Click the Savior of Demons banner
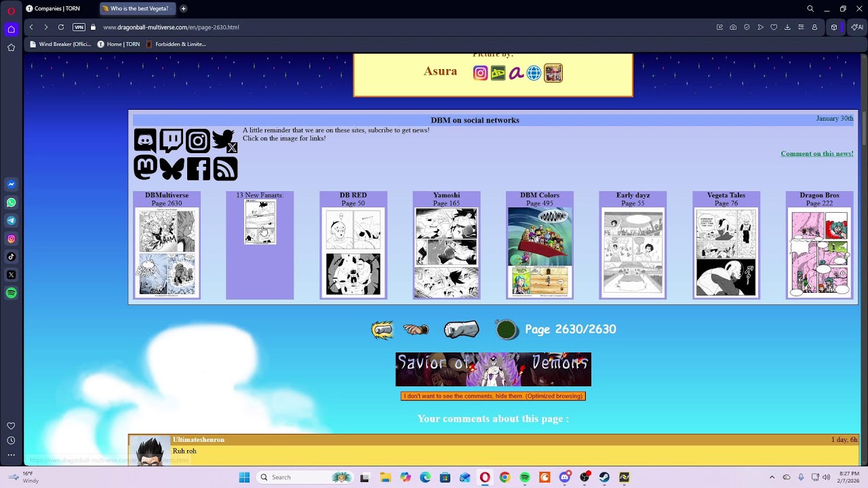868x488 pixels. (x=493, y=369)
